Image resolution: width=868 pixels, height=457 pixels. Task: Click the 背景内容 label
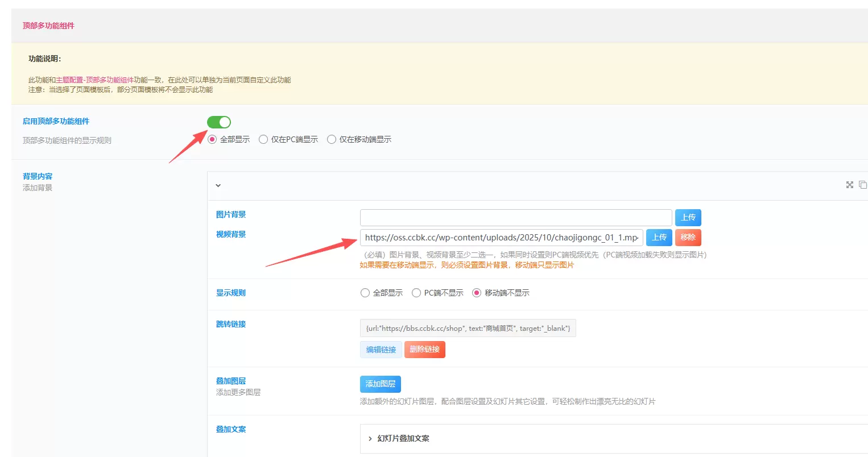38,176
